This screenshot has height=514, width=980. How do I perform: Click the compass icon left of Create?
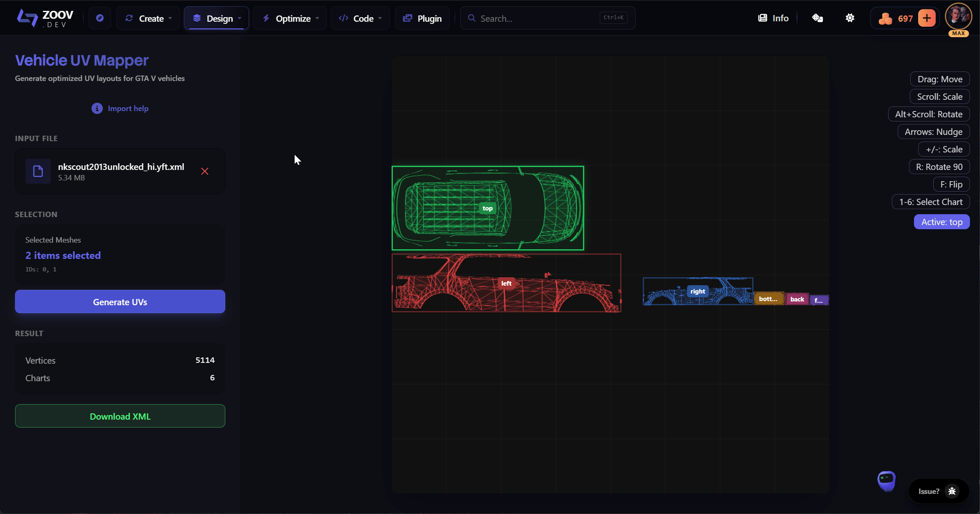[x=99, y=18]
